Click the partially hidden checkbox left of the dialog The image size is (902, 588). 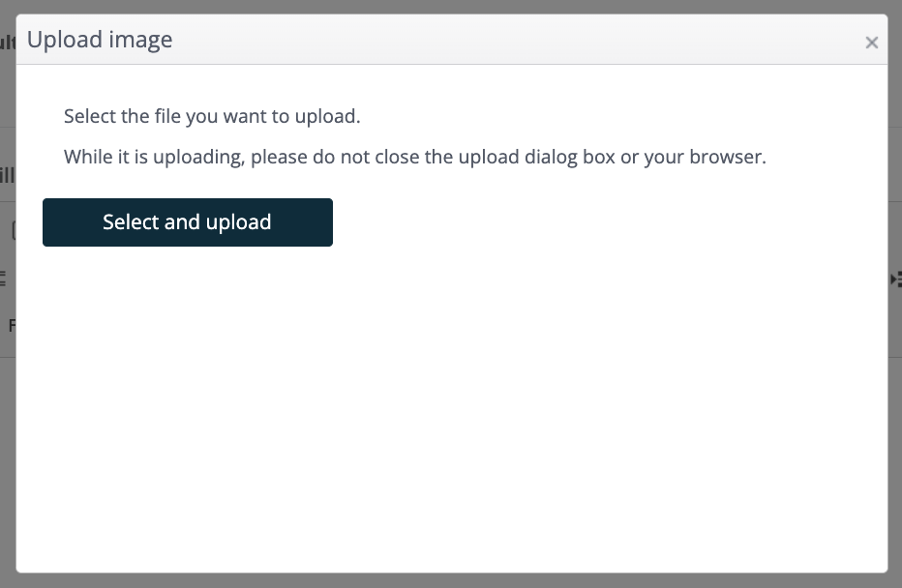pos(14,230)
